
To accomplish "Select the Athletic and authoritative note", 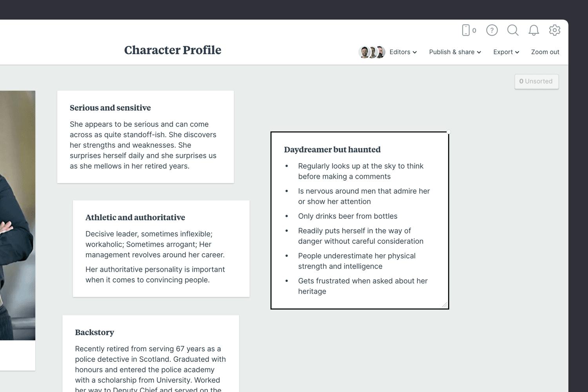I will click(x=161, y=249).
